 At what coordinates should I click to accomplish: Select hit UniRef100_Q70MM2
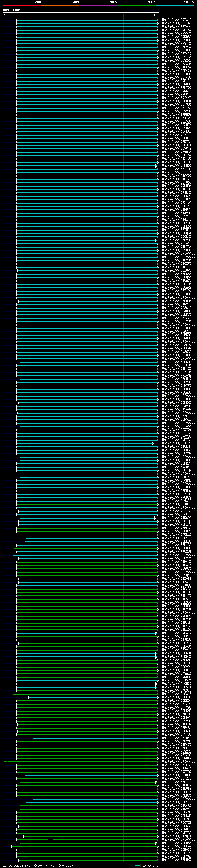177,481
